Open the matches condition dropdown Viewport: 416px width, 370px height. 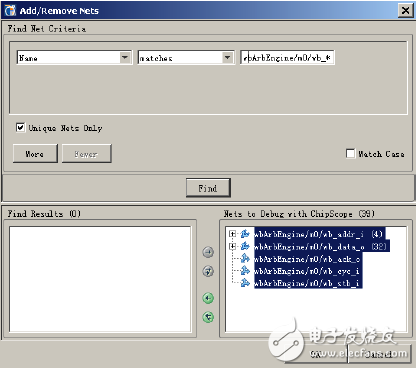(227, 58)
